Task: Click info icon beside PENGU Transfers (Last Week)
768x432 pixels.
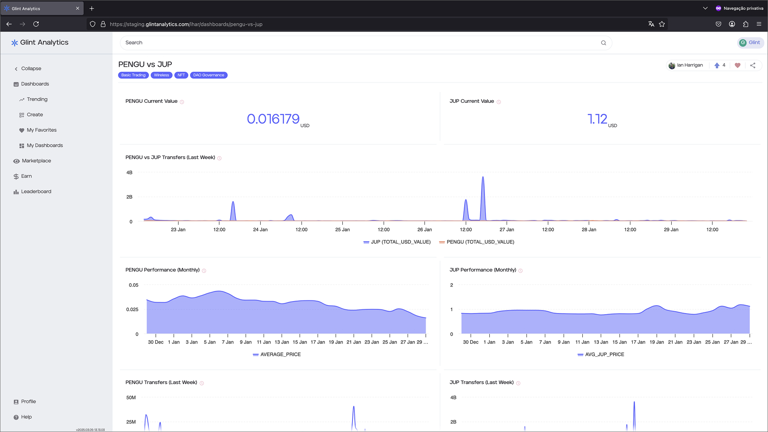Action: tap(201, 383)
